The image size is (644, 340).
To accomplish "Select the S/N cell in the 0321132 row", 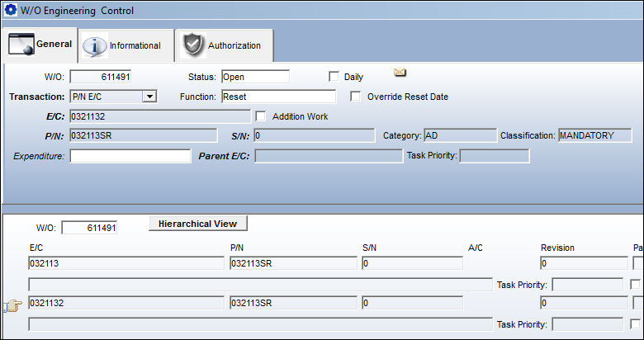I will pyautogui.click(x=412, y=303).
